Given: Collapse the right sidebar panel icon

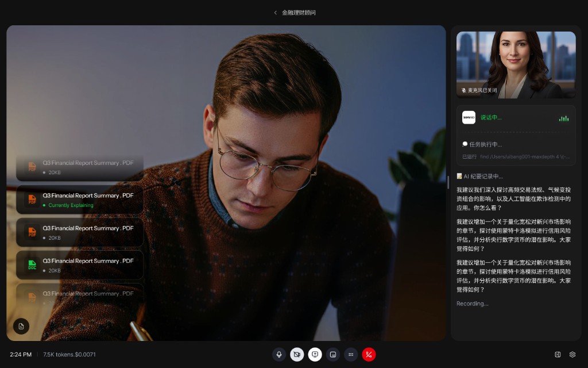Looking at the screenshot, I should pos(558,355).
